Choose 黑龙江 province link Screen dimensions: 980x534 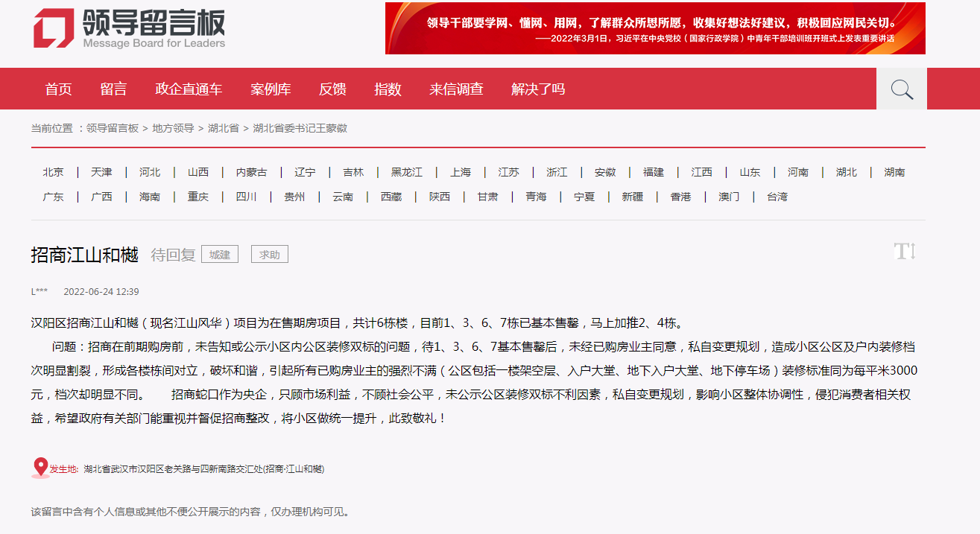(407, 172)
